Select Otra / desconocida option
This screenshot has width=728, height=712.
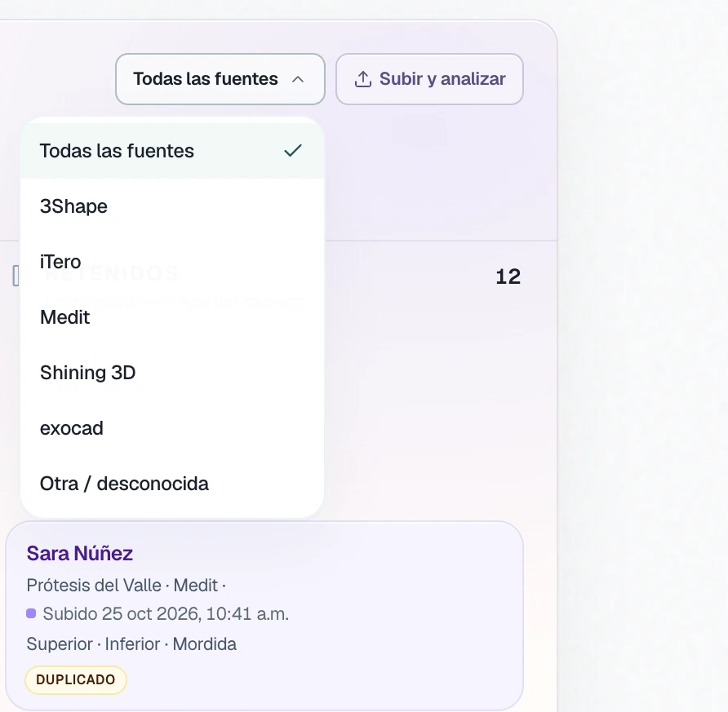coord(172,484)
